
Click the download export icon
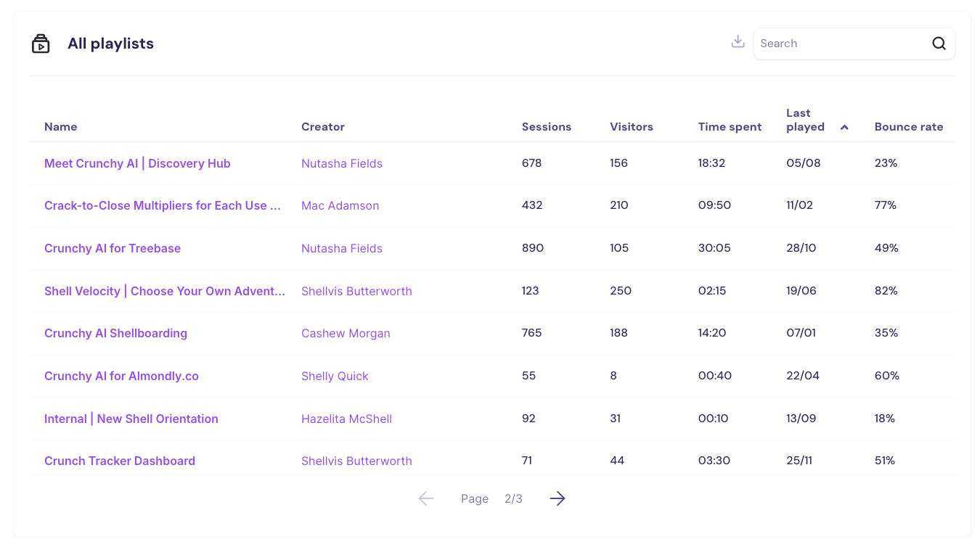click(738, 41)
